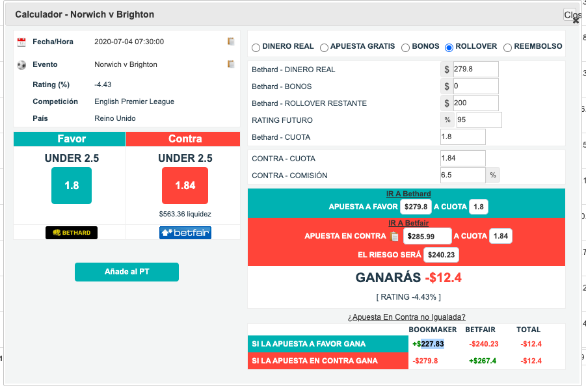Edit the CONTRA COMISIÓN field
586x392 pixels.
pos(463,176)
